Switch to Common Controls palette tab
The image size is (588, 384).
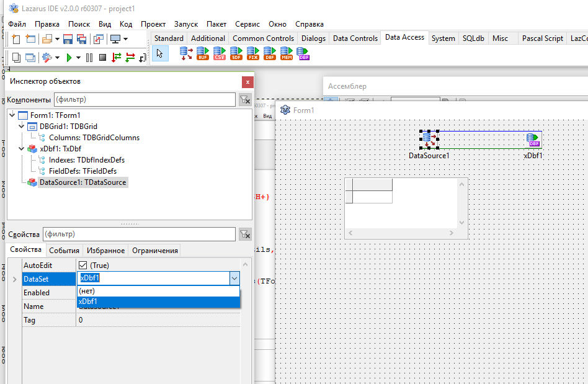(263, 38)
